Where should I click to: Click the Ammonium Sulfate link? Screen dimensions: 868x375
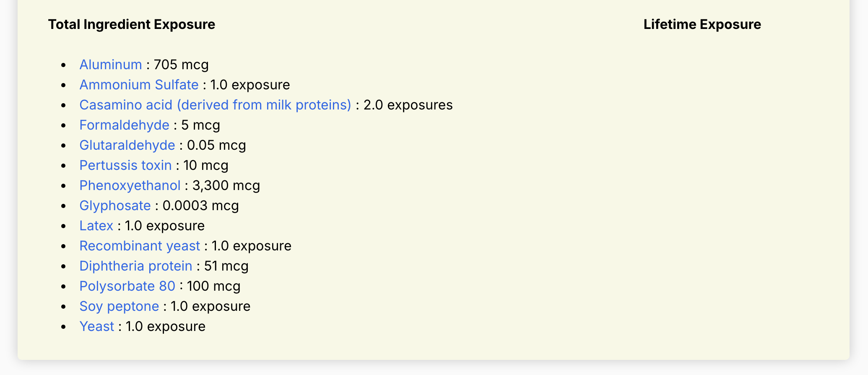tap(139, 85)
